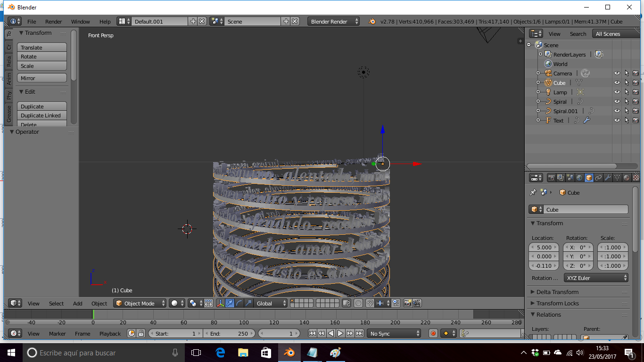Click the Translate button in tool shelf
The width and height of the screenshot is (644, 362).
tap(42, 47)
